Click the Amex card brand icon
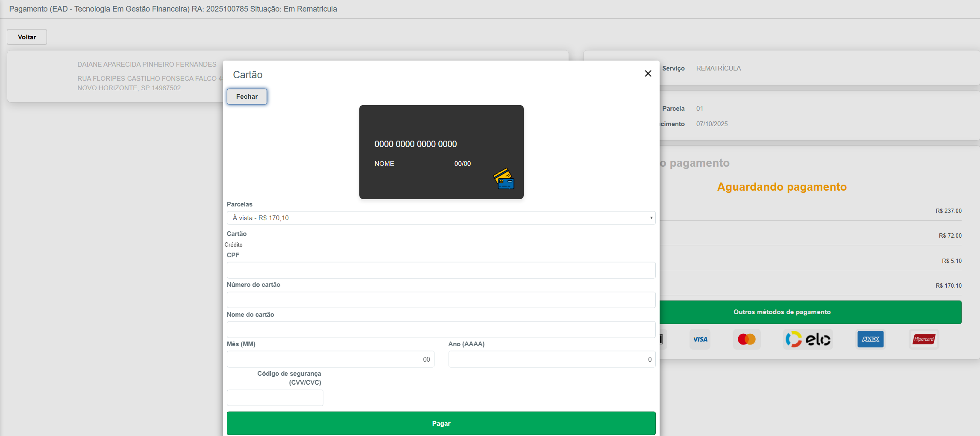 (x=870, y=339)
